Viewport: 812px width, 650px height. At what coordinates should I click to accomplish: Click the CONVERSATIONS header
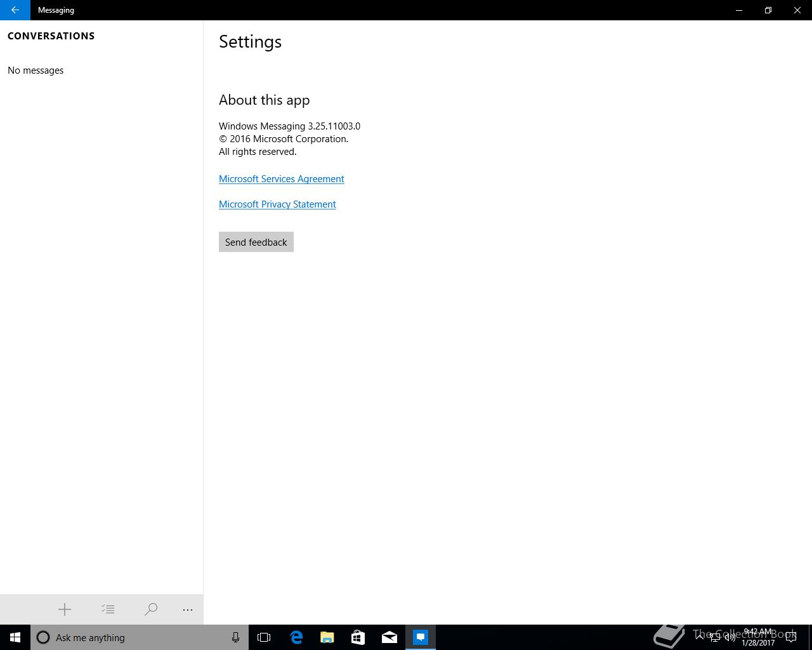tap(51, 36)
